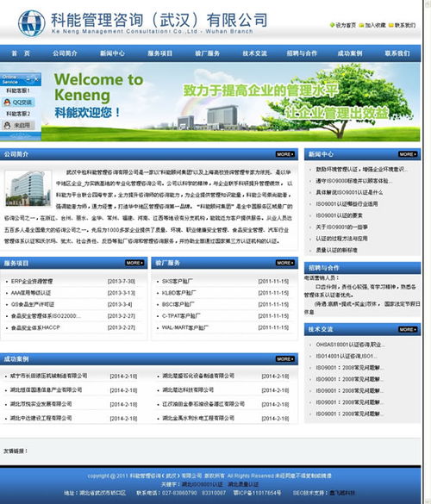Screen dimensions: 431x504
Task: Open news item 具体解说ISO9001认证是什么
Action: point(349,192)
